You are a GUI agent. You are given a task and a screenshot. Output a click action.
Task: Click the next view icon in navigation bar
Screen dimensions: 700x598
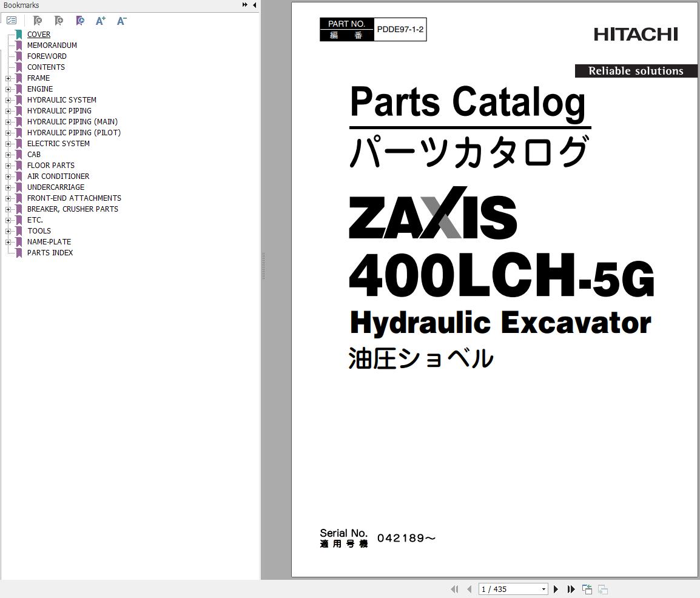point(603,589)
